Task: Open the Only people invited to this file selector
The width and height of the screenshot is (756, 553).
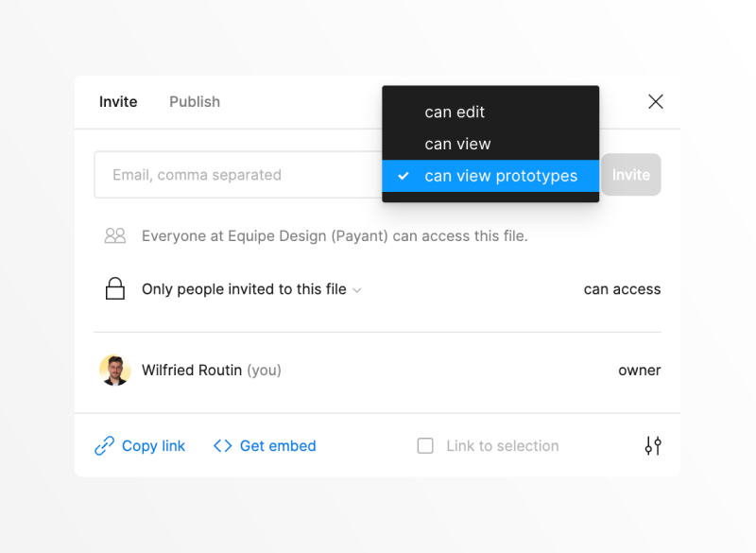Action: (244, 289)
